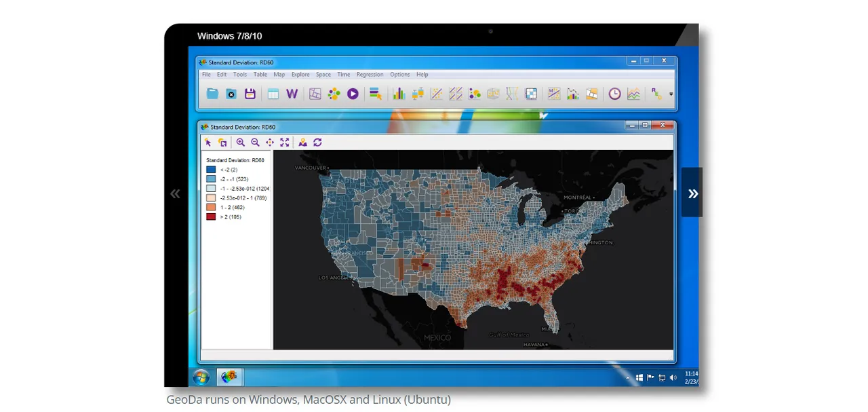Refresh the map with the circular arrows icon
The height and width of the screenshot is (412, 868).
pos(317,143)
